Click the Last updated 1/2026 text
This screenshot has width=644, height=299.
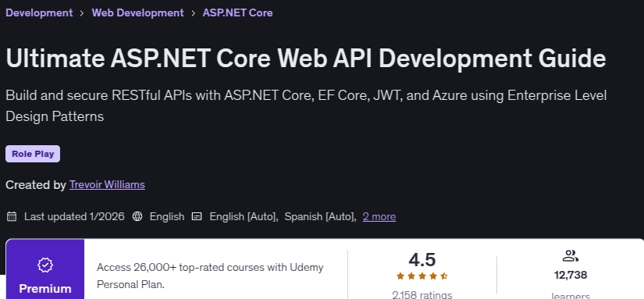coord(74,216)
